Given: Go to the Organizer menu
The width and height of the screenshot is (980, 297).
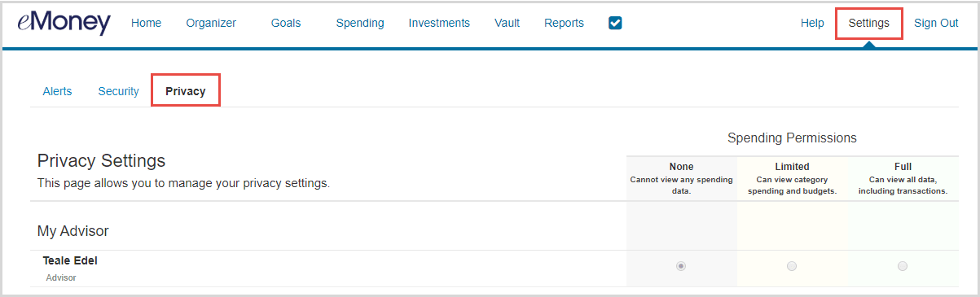Looking at the screenshot, I should (x=211, y=23).
